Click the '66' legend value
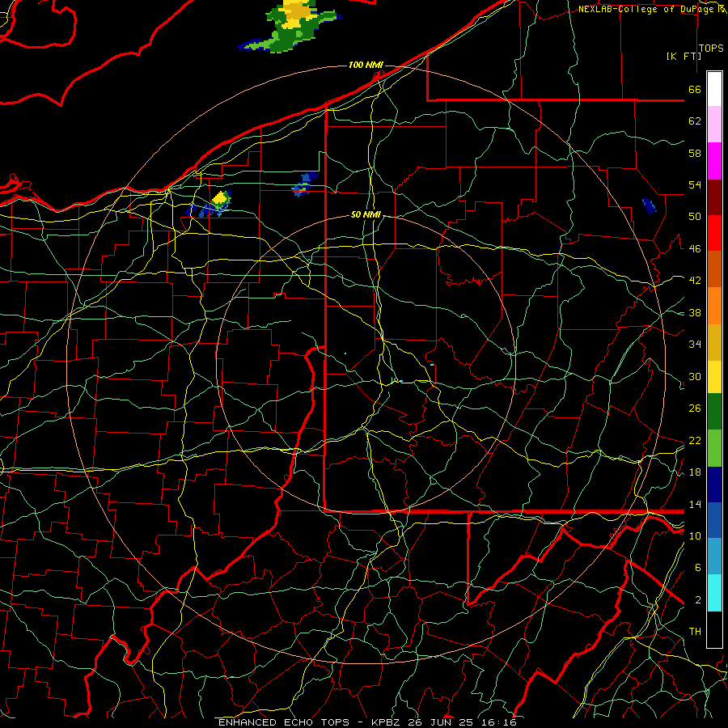Image resolution: width=728 pixels, height=728 pixels. [x=695, y=89]
